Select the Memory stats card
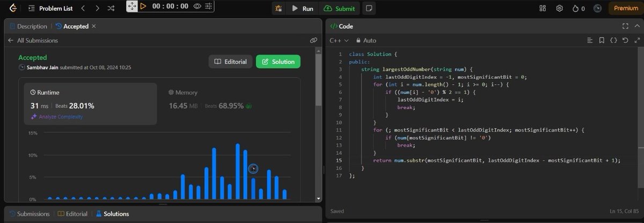This screenshot has width=644, height=223. pos(228,104)
